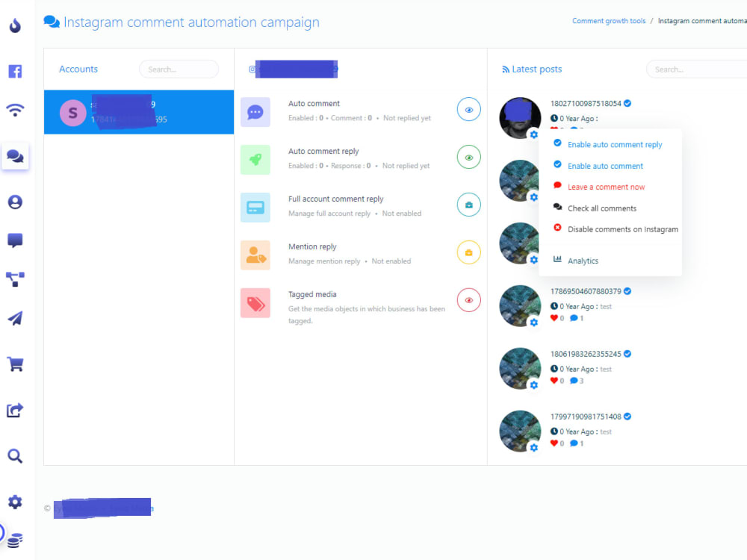Click the Comment growth tools breadcrumb link
The height and width of the screenshot is (560, 747).
(x=609, y=21)
